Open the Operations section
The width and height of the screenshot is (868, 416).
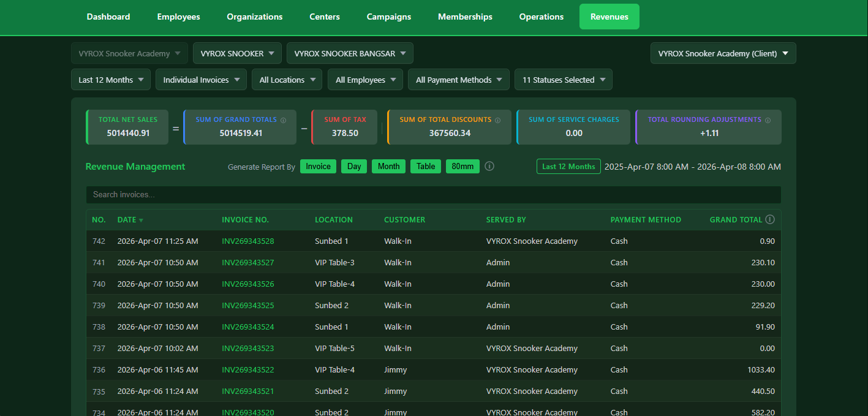[541, 17]
